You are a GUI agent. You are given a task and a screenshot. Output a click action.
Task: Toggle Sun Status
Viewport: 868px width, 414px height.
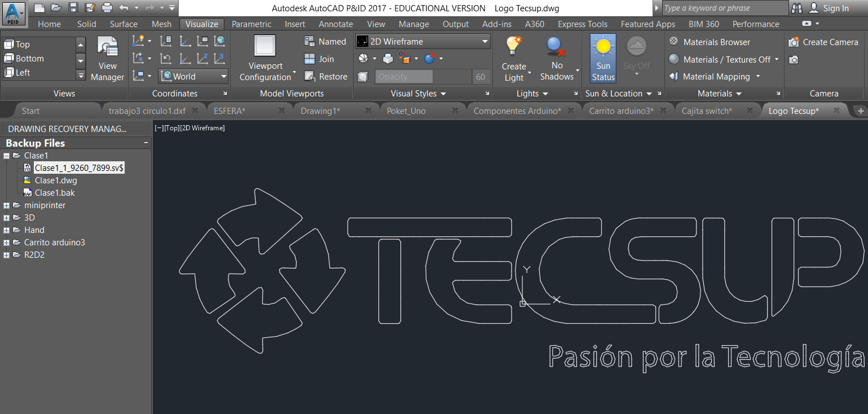point(603,59)
